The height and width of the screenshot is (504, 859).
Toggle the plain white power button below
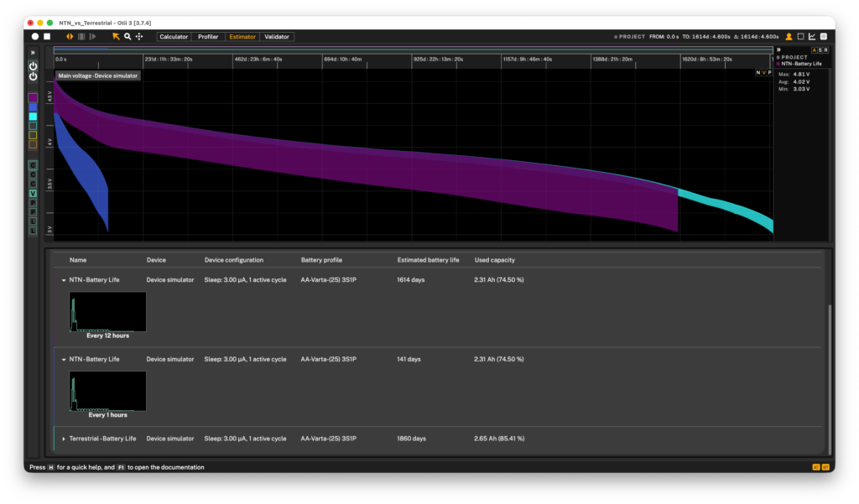tap(33, 76)
